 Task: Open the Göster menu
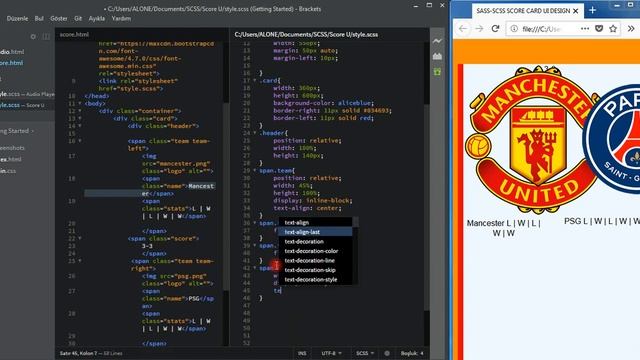pos(59,18)
